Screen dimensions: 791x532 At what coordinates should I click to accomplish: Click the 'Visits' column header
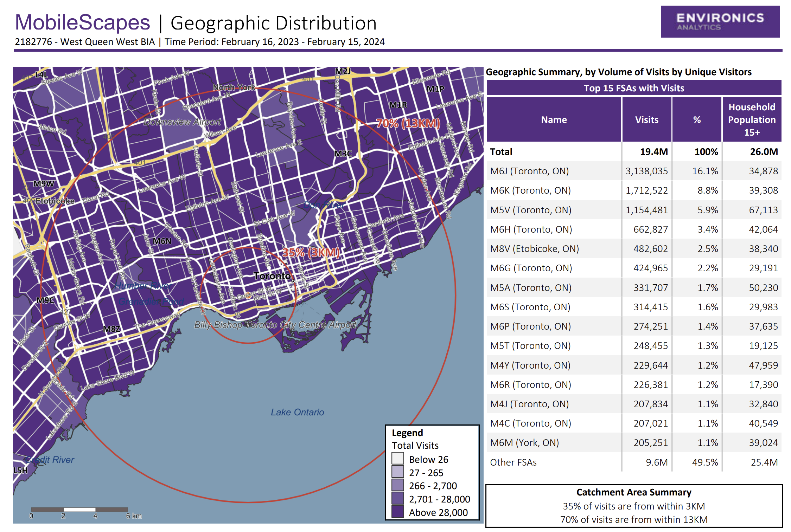tap(646, 119)
